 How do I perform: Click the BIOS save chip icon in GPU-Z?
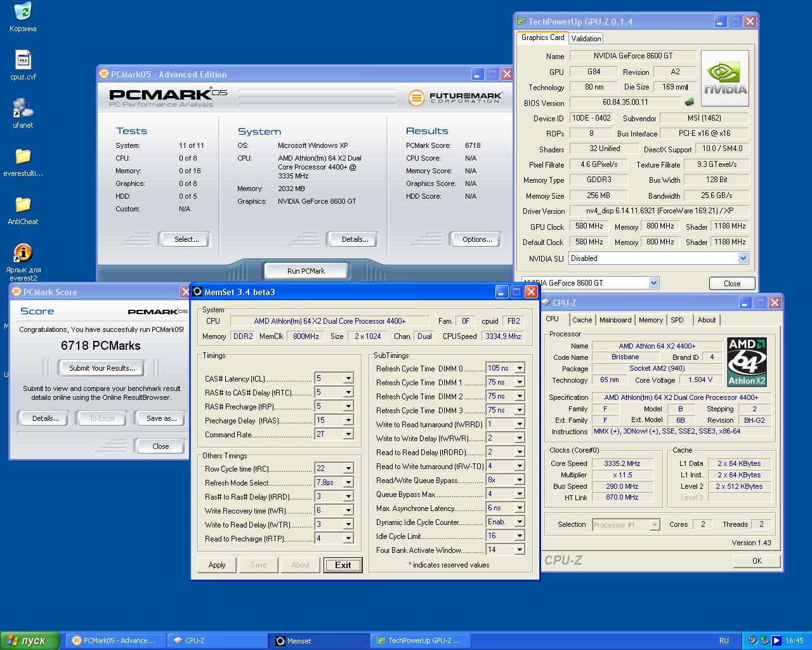[x=690, y=102]
